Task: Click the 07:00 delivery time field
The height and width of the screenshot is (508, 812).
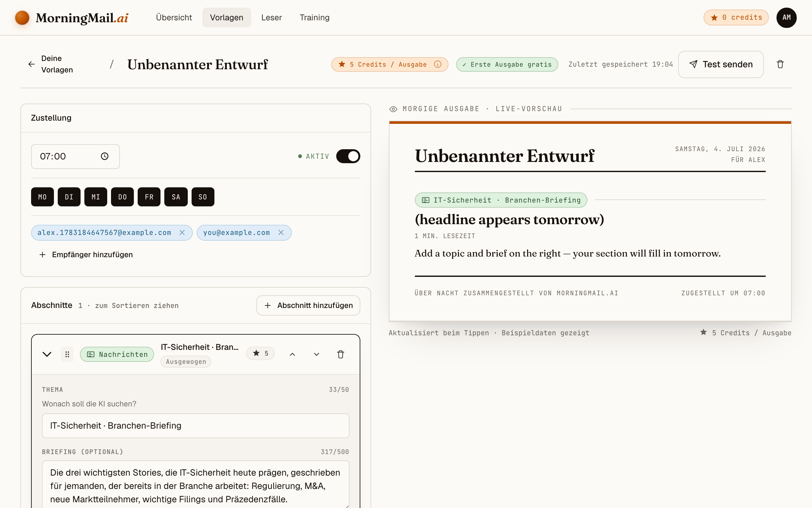Action: tap(75, 156)
